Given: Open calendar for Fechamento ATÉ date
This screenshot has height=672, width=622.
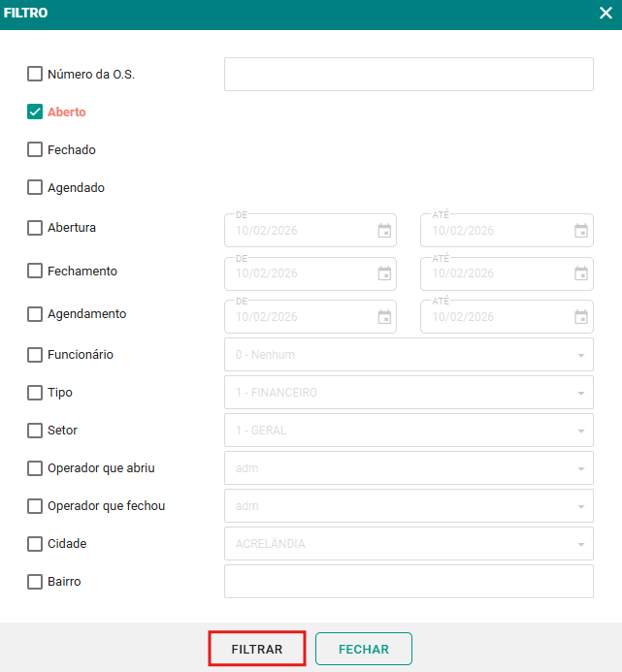Looking at the screenshot, I should click(x=581, y=273).
